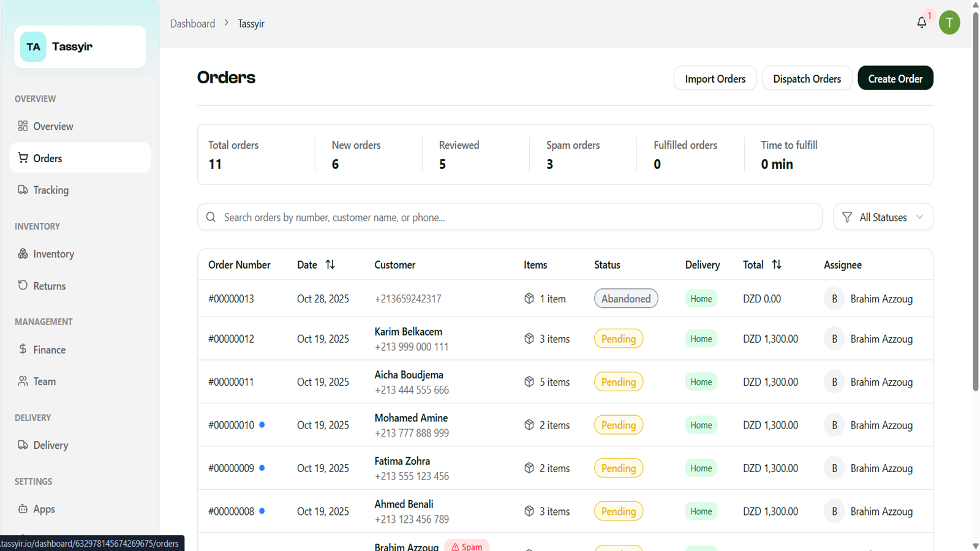Open the Orders sidebar icon
The image size is (980, 551).
click(x=23, y=157)
